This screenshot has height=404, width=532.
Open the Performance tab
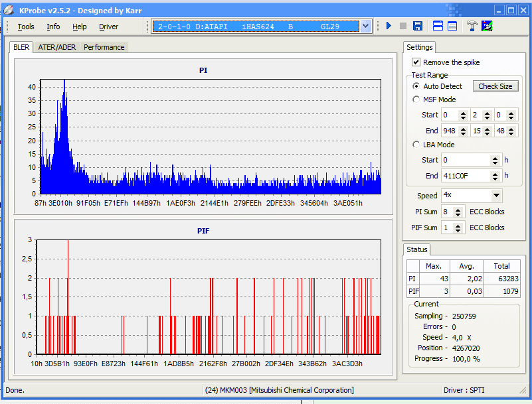104,47
